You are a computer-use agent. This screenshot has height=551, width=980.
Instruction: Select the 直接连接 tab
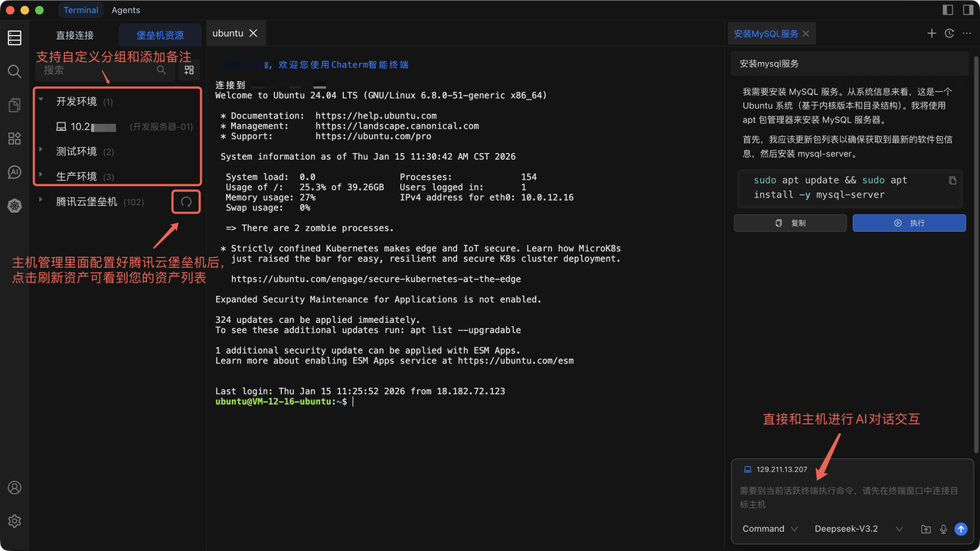pos(75,35)
